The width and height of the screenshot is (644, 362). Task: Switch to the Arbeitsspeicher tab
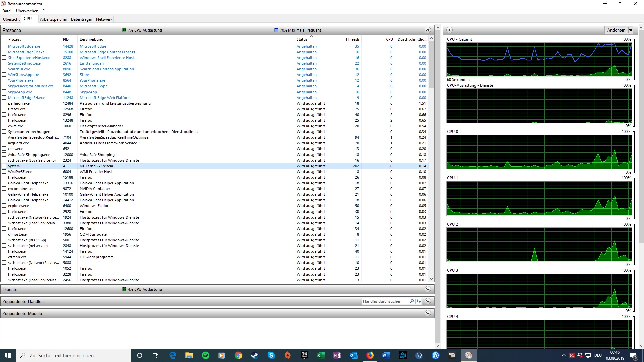[x=53, y=19]
